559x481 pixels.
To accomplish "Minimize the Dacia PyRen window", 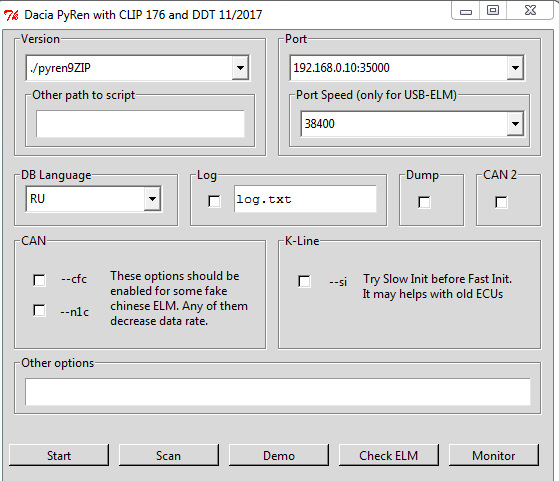I will [x=466, y=11].
